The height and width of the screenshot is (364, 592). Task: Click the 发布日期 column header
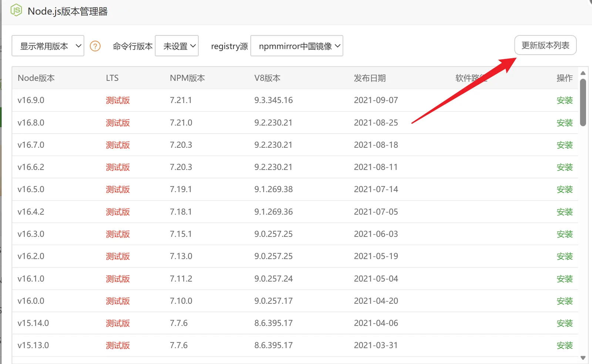point(370,78)
